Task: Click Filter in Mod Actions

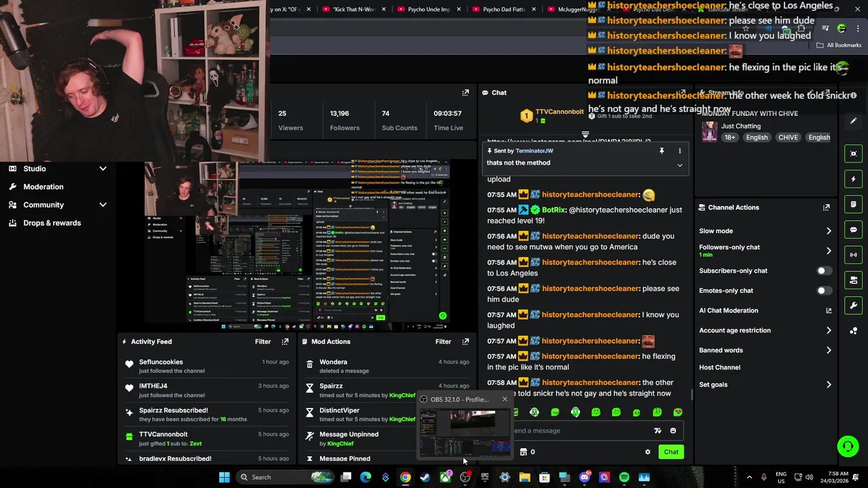Action: (443, 342)
